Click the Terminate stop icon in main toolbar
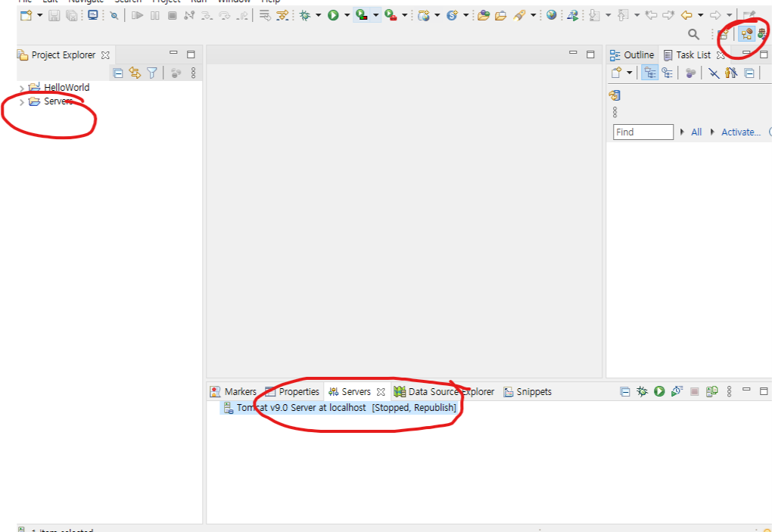 pos(173,16)
